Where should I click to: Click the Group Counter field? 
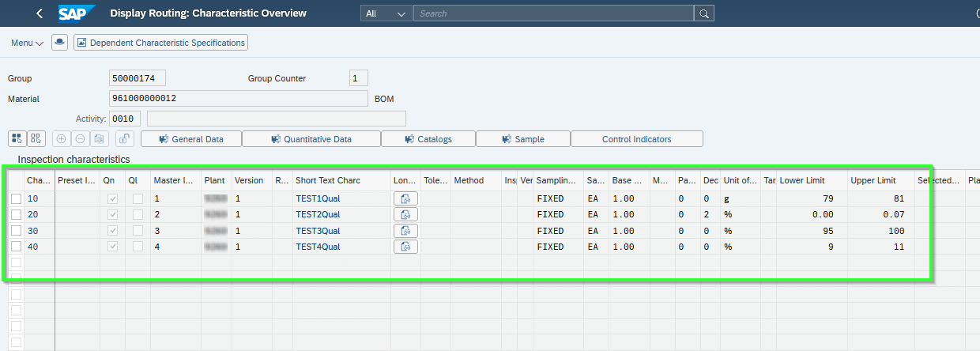359,78
